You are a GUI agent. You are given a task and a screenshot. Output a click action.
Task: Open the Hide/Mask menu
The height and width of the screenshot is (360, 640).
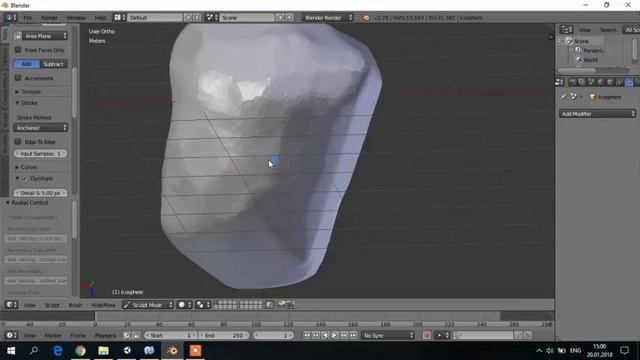tap(103, 305)
